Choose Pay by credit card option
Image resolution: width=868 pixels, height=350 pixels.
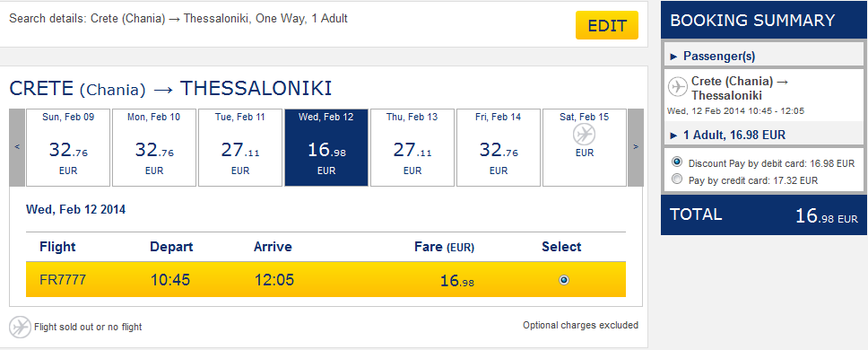(676, 179)
